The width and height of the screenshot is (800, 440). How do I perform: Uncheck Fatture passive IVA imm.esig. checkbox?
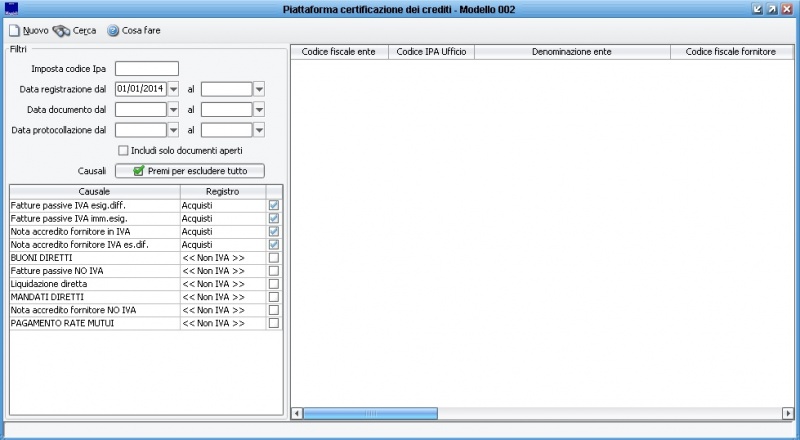pyautogui.click(x=274, y=218)
